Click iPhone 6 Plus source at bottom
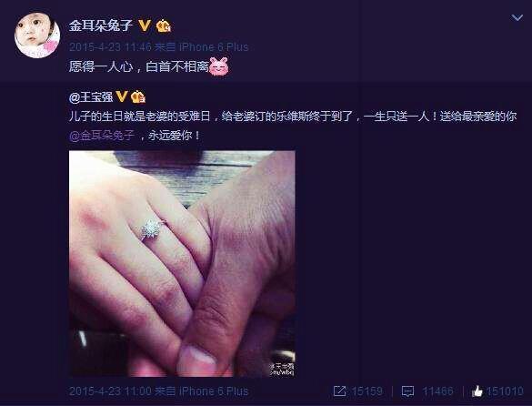 (x=214, y=391)
